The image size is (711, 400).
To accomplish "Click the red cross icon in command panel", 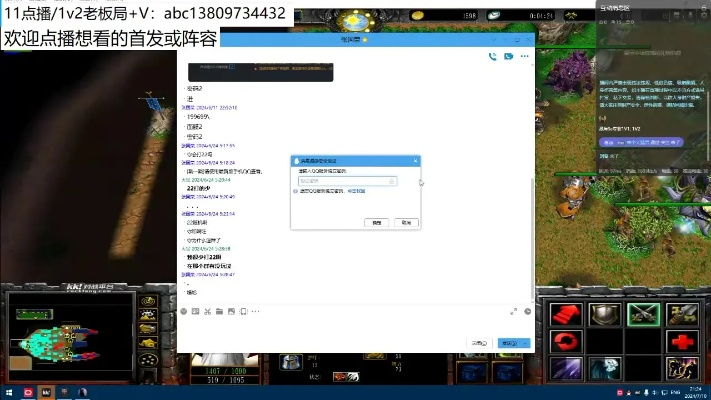I will click(683, 341).
